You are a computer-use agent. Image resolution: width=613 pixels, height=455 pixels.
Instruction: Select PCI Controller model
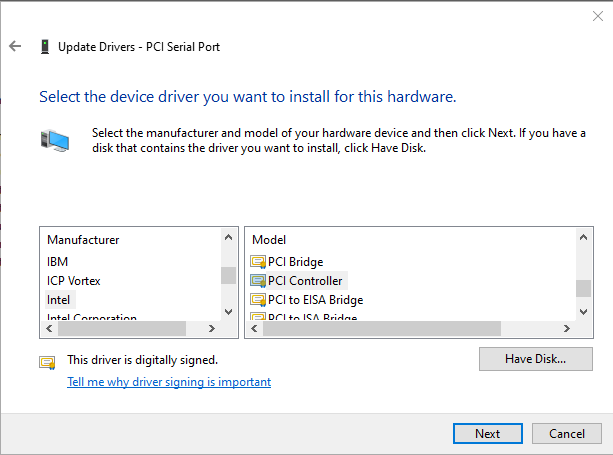pos(305,281)
